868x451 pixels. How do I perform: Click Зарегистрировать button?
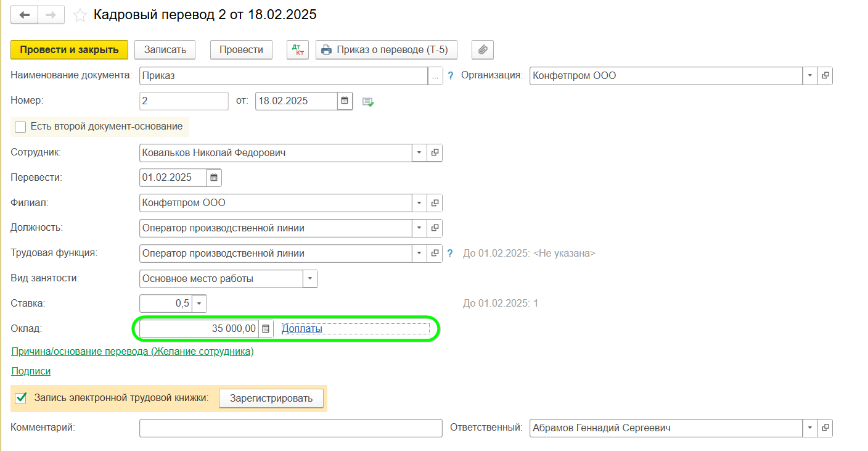coord(271,398)
